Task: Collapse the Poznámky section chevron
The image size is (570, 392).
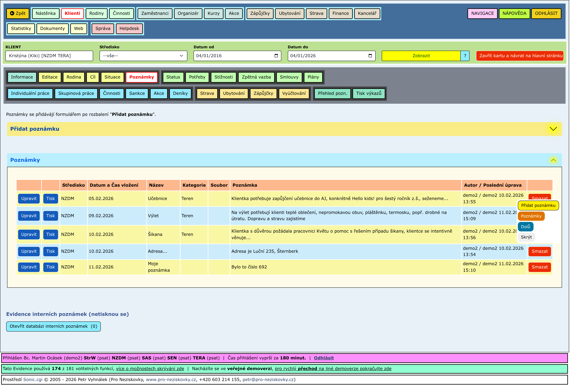Action: 553,160
